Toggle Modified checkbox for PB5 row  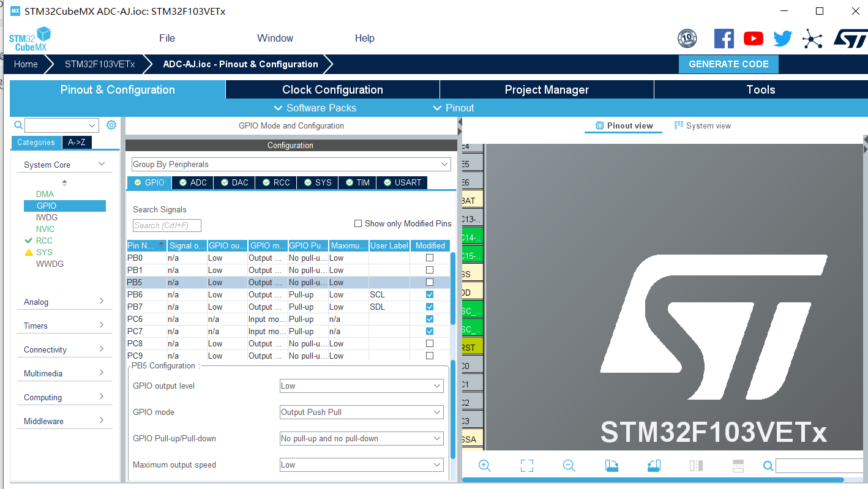click(x=430, y=282)
